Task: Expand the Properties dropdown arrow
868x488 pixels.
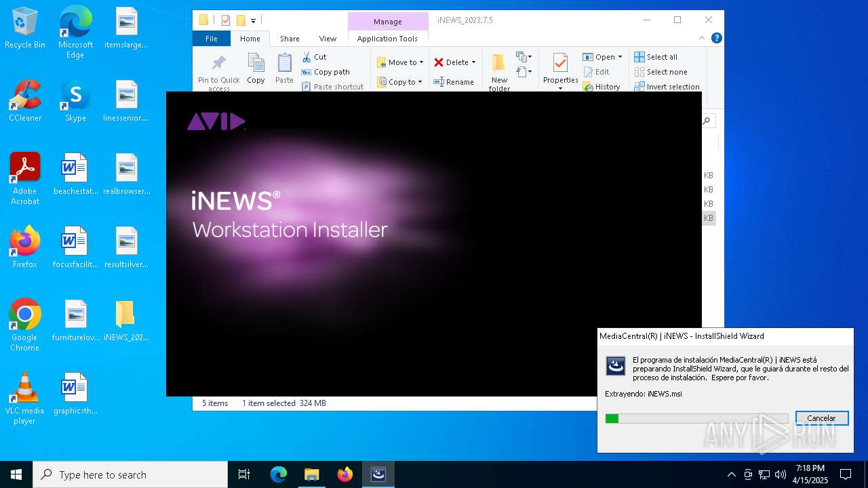Action: coord(560,88)
